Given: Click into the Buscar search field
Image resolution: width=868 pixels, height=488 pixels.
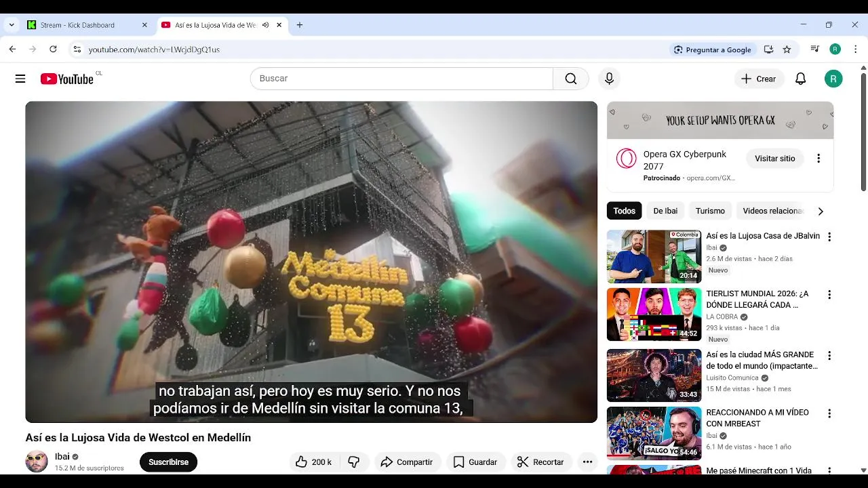Looking at the screenshot, I should pyautogui.click(x=402, y=79).
